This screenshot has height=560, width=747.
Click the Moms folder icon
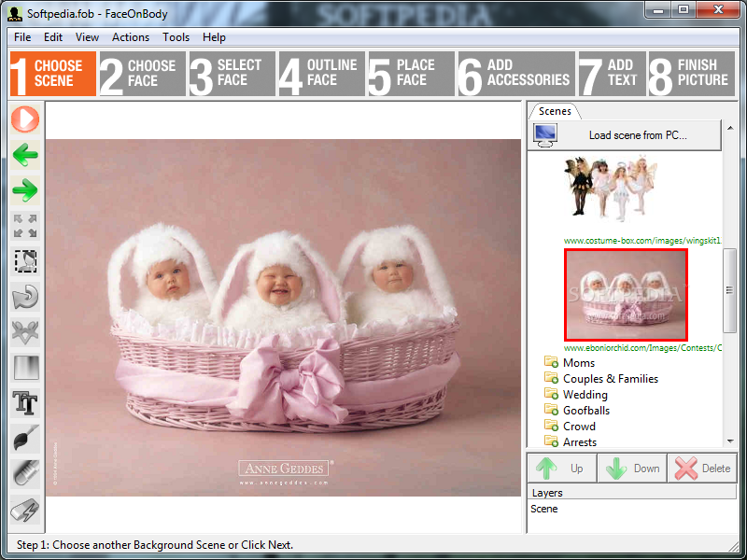tap(551, 362)
